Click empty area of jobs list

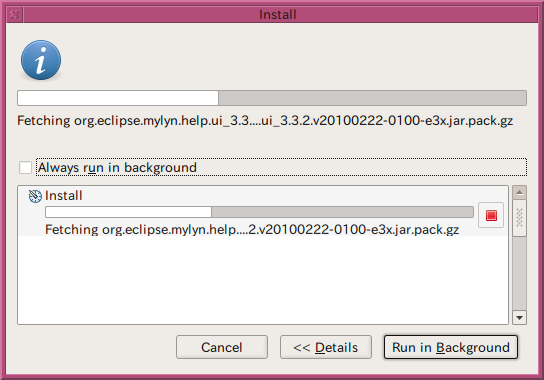[x=263, y=280]
